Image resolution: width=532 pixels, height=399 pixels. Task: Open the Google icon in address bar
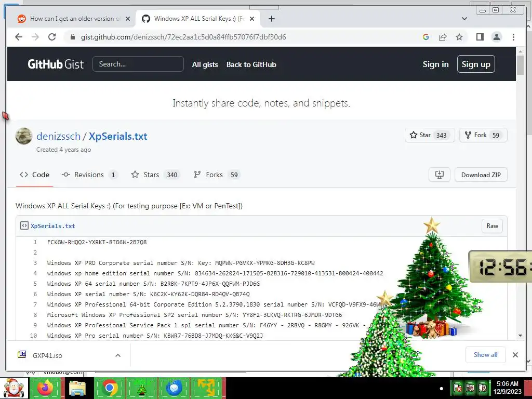(x=426, y=37)
